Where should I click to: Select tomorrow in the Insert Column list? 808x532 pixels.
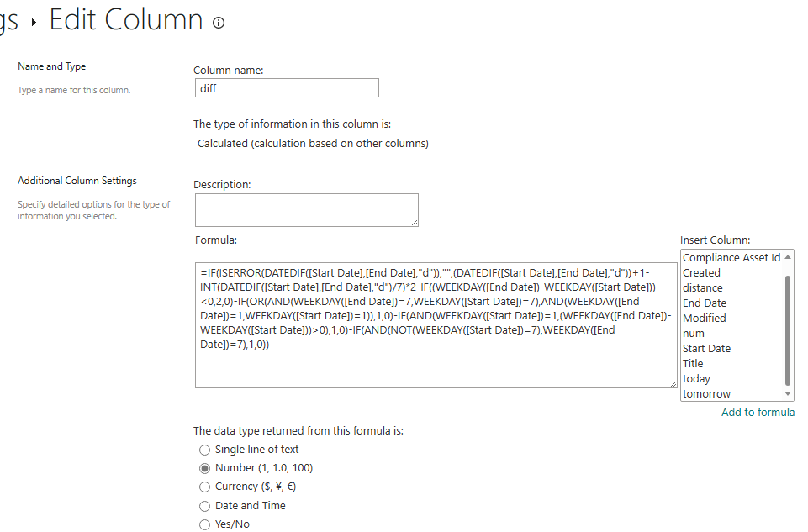click(x=731, y=393)
